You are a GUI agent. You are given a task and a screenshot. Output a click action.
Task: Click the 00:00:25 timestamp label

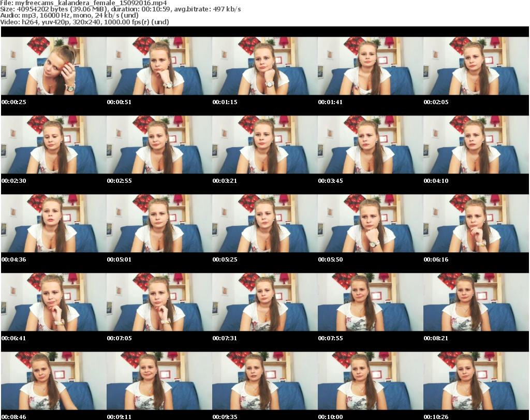pos(14,102)
